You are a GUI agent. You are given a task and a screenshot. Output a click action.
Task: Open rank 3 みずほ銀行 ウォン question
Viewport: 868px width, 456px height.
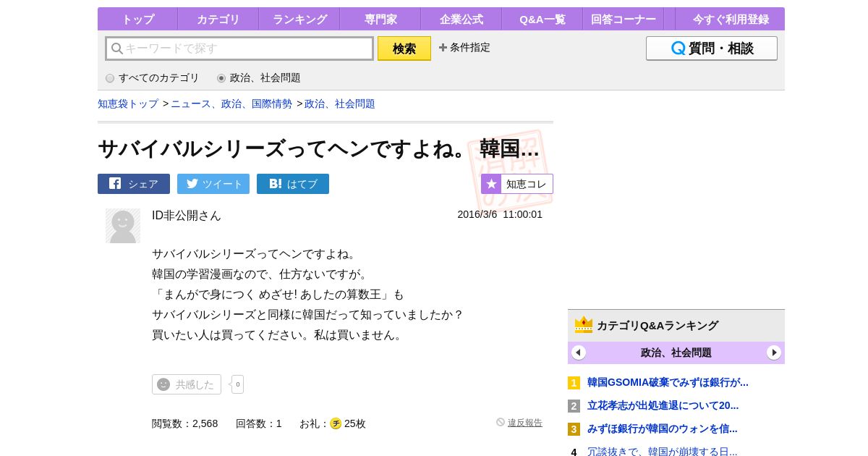[x=663, y=428]
